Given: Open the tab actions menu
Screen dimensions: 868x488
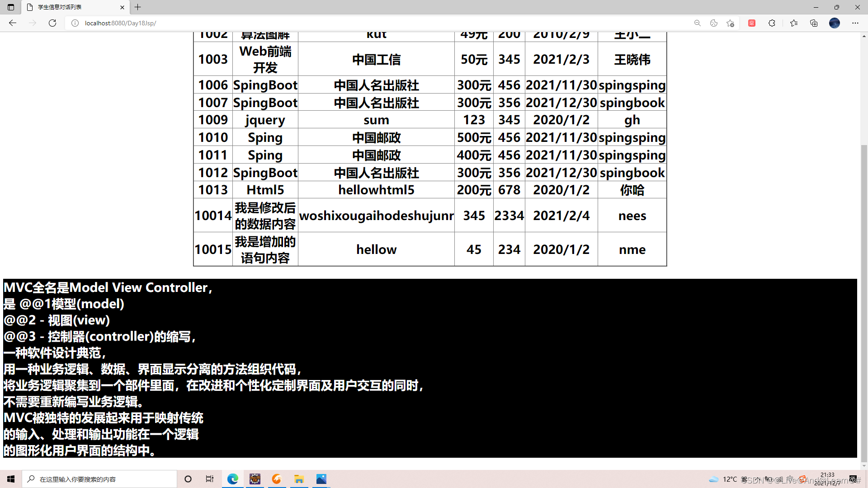Looking at the screenshot, I should click(x=11, y=7).
